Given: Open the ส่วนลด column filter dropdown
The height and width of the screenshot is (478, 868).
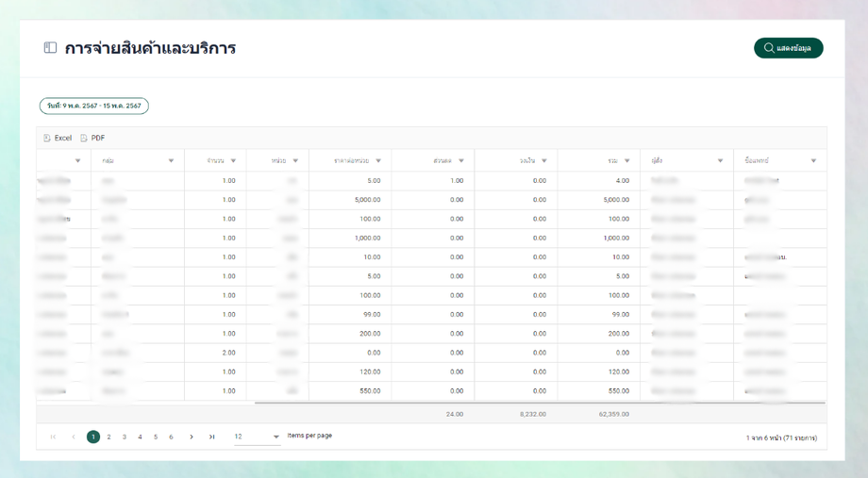Looking at the screenshot, I should (x=461, y=160).
